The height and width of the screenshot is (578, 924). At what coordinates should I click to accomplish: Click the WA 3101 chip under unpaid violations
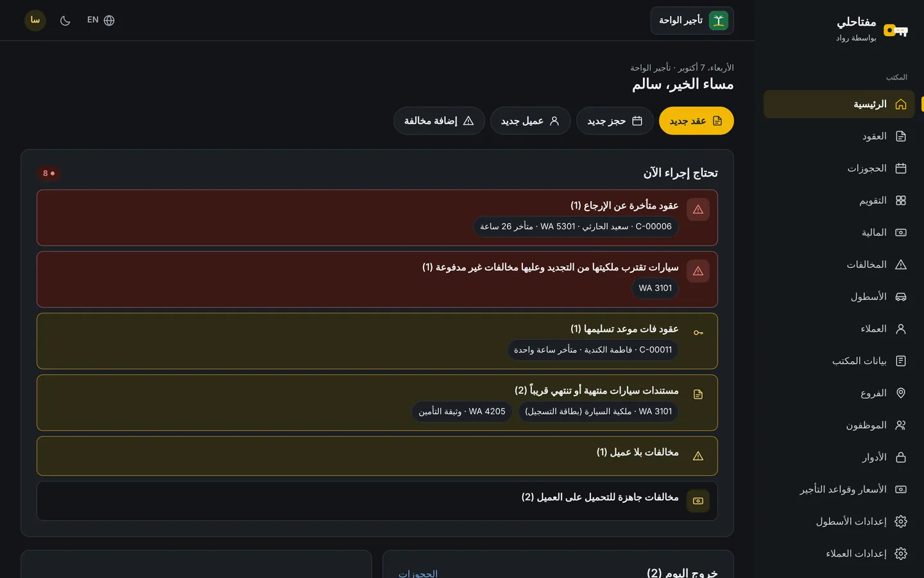(x=655, y=288)
